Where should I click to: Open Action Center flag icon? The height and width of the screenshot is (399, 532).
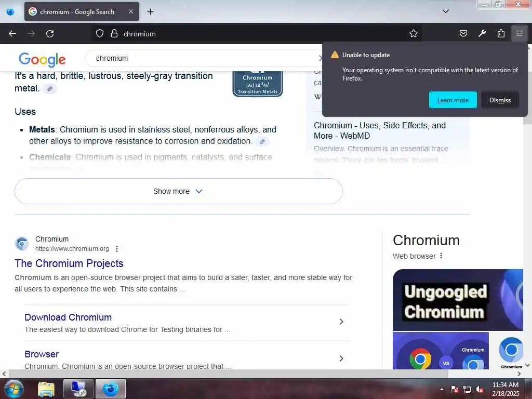pos(454,389)
